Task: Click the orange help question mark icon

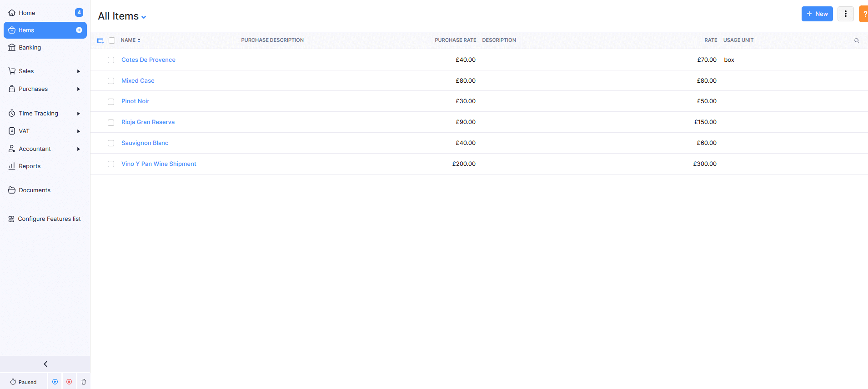Action: (x=864, y=14)
